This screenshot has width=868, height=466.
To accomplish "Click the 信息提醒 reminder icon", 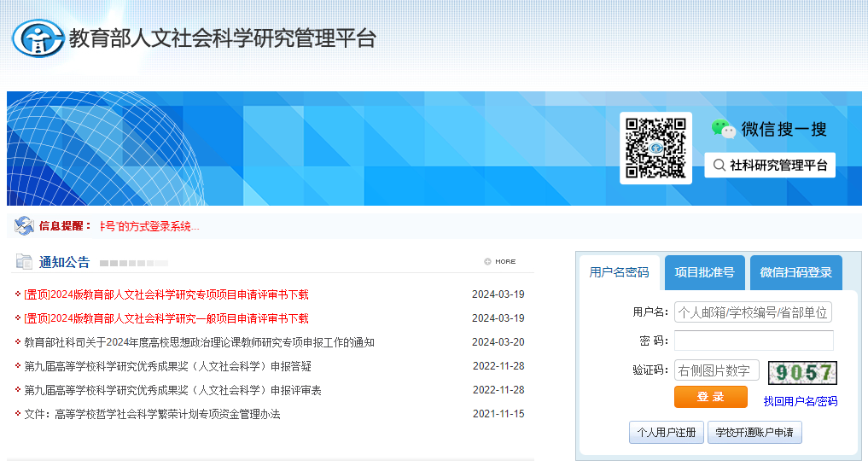I will pos(24,226).
